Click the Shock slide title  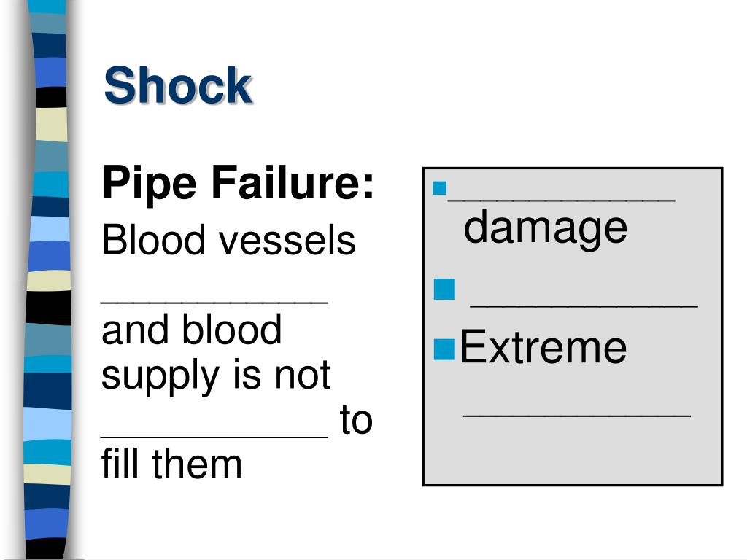(178, 86)
